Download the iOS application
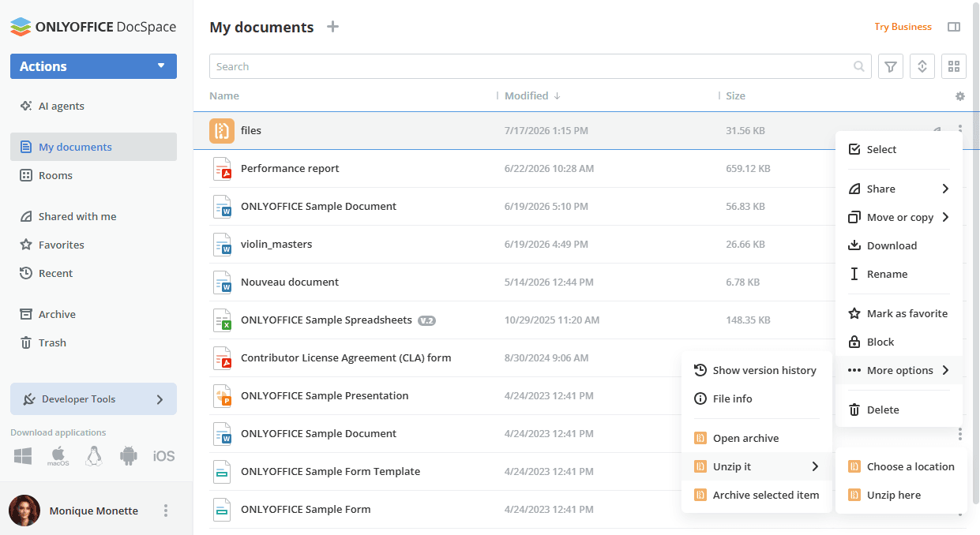980x535 pixels. pos(163,456)
